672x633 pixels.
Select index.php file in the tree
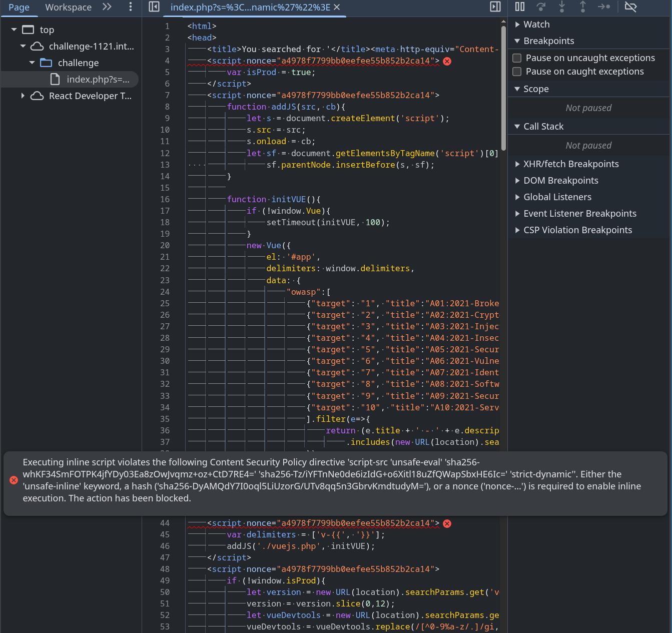point(98,80)
